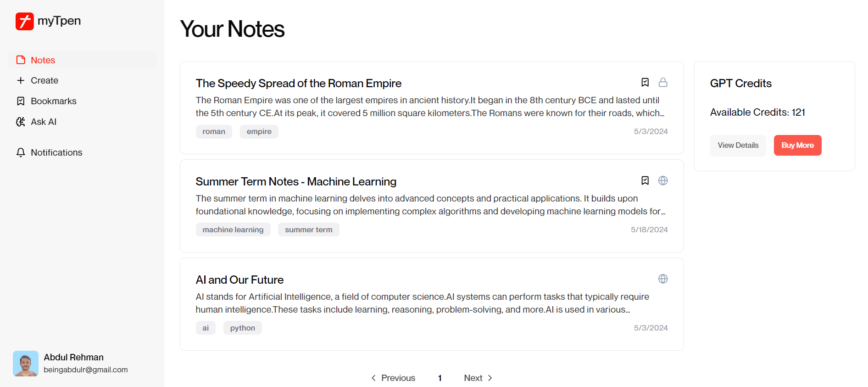Expand the Previous page chevron
The height and width of the screenshot is (387, 868).
[x=373, y=377]
